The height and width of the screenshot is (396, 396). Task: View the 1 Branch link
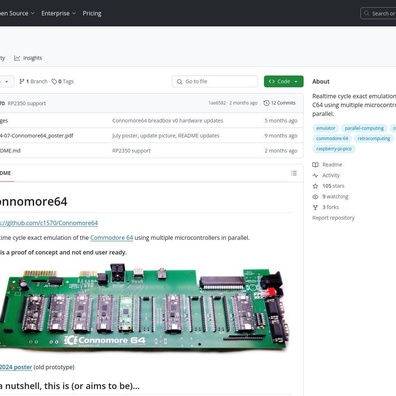33,81
